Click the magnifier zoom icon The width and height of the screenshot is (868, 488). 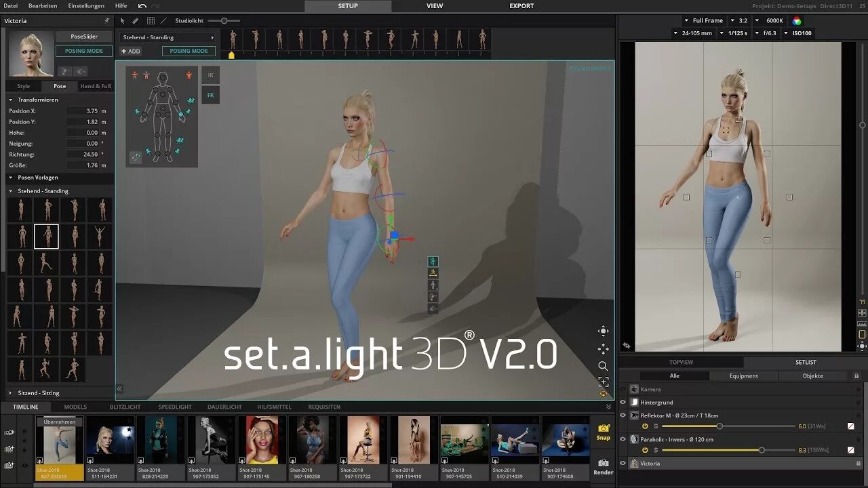603,366
